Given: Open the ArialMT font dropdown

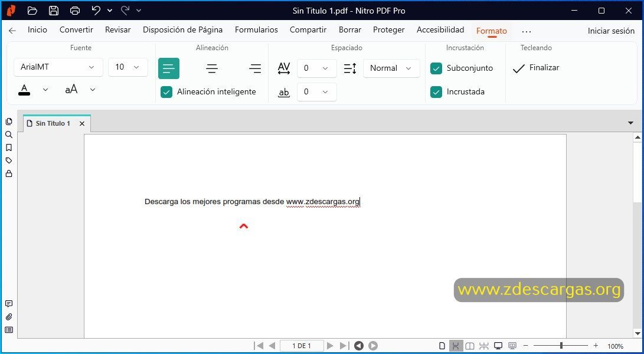Looking at the screenshot, I should point(58,67).
